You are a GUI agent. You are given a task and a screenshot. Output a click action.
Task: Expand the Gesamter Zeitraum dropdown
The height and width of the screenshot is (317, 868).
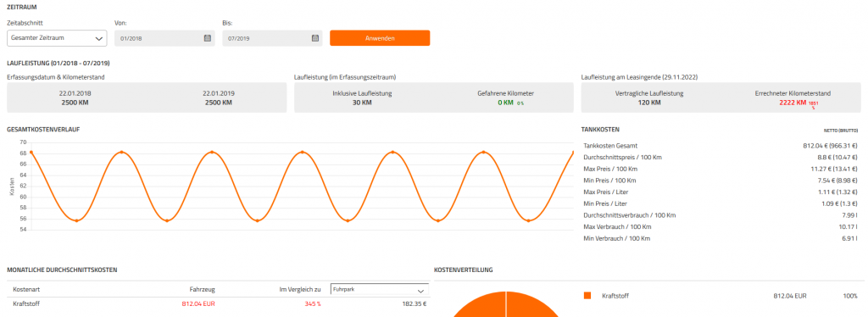click(57, 38)
